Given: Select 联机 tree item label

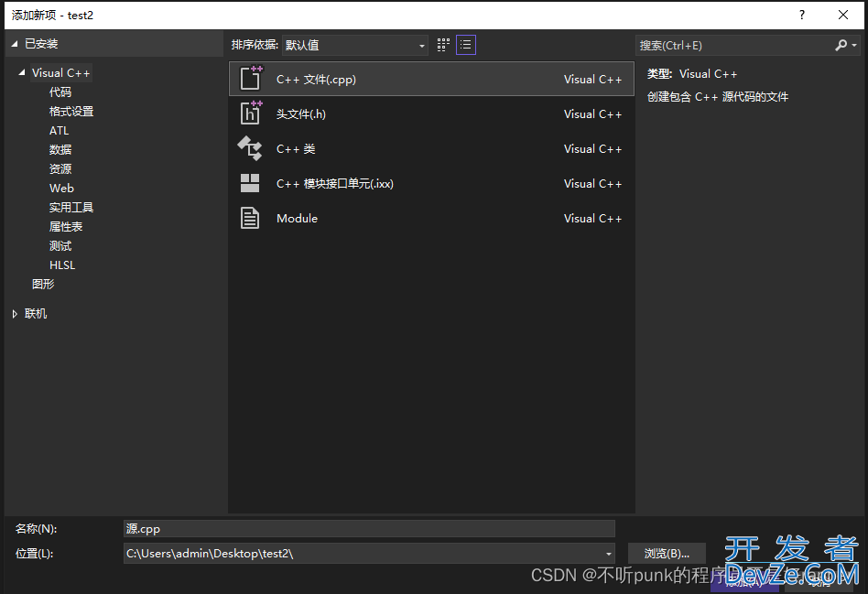Looking at the screenshot, I should pos(36,314).
